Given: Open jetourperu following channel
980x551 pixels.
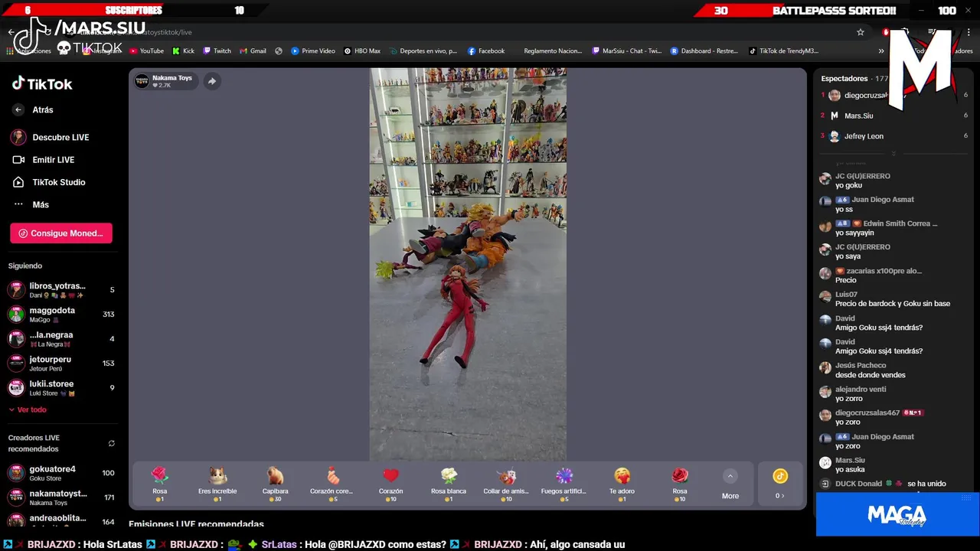Looking at the screenshot, I should pyautogui.click(x=61, y=364).
